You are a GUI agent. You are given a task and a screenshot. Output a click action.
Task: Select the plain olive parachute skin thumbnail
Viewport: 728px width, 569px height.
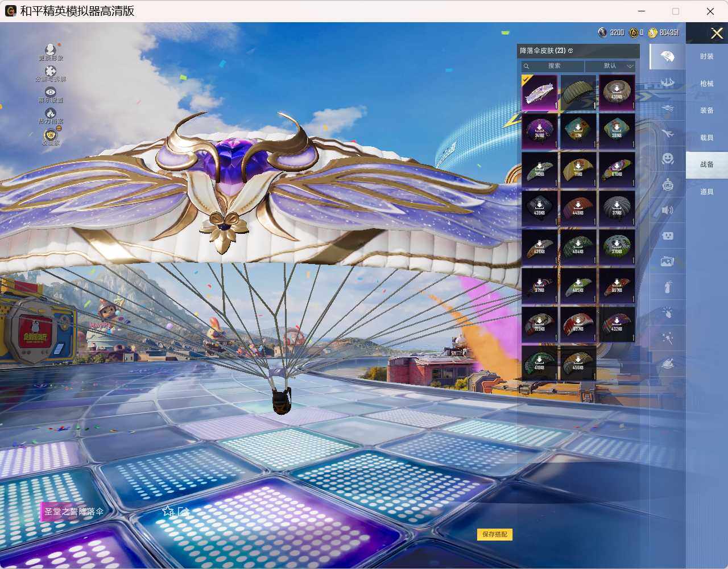pyautogui.click(x=578, y=92)
